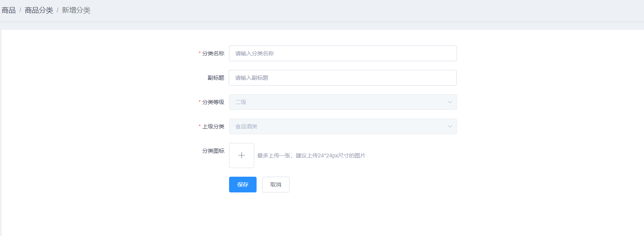Navigate to 商品分类 breadcrumb link
The height and width of the screenshot is (236, 644).
pyautogui.click(x=39, y=10)
